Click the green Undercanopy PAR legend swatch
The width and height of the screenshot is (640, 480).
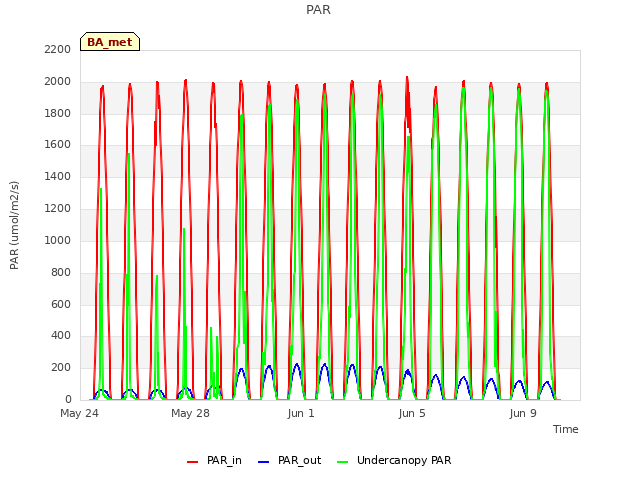(x=343, y=462)
